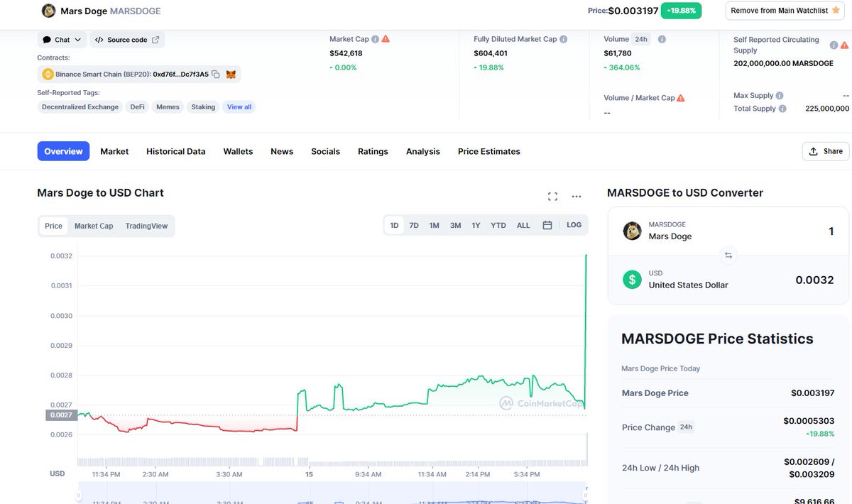This screenshot has width=852, height=504.
Task: Click the contract address 0xd76f...Dc7f3A5
Action: (x=181, y=74)
